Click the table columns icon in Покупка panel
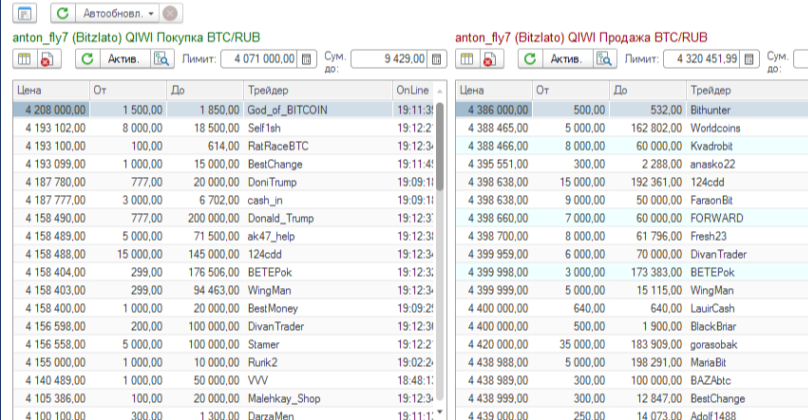Screen dimensions: 808x420 point(24,60)
